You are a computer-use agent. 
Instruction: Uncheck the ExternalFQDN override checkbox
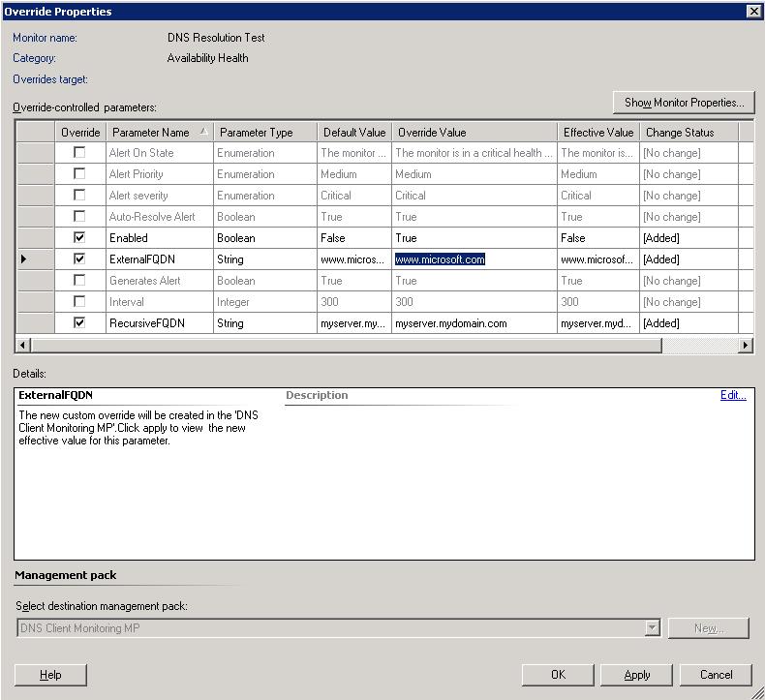click(x=79, y=259)
